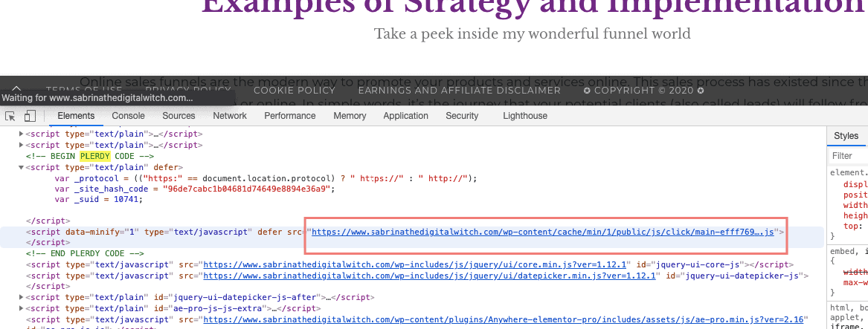
Task: Open the Memory tab
Action: coord(350,116)
